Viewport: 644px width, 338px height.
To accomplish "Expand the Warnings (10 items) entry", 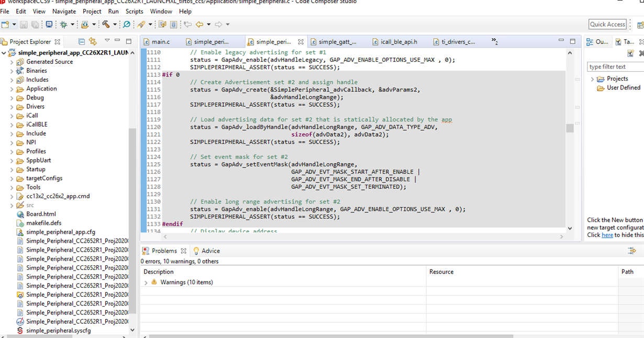I will (x=146, y=283).
